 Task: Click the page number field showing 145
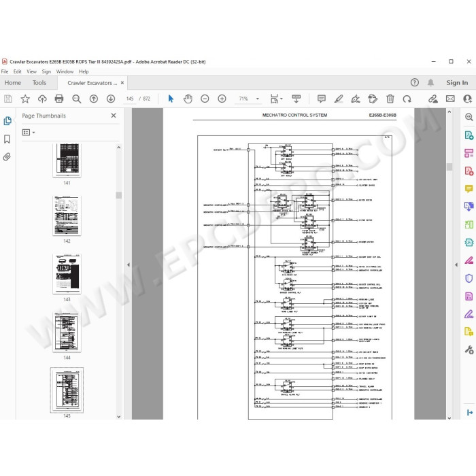130,99
